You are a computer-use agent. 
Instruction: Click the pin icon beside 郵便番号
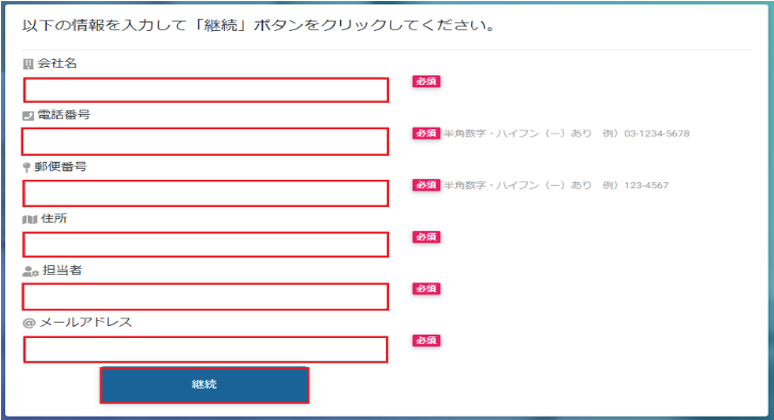click(x=27, y=167)
